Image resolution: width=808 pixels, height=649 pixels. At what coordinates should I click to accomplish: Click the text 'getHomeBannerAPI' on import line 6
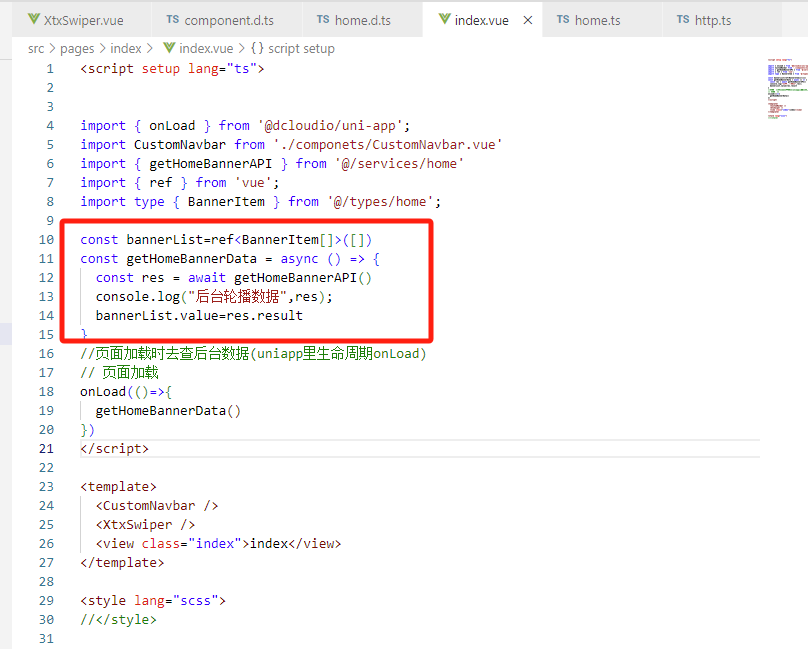(210, 164)
